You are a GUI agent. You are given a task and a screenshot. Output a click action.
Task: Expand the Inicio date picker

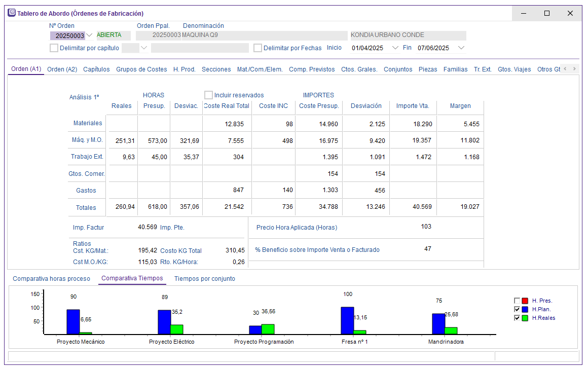pyautogui.click(x=395, y=48)
